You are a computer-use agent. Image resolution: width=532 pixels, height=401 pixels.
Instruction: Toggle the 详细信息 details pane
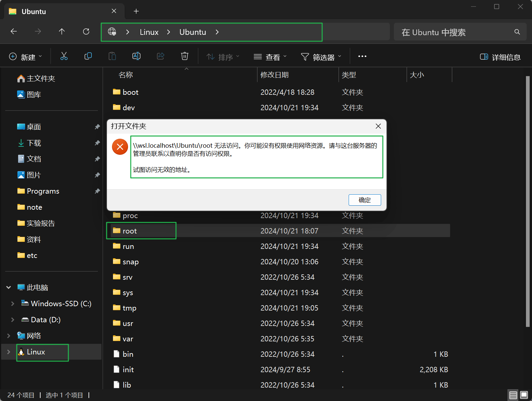500,57
